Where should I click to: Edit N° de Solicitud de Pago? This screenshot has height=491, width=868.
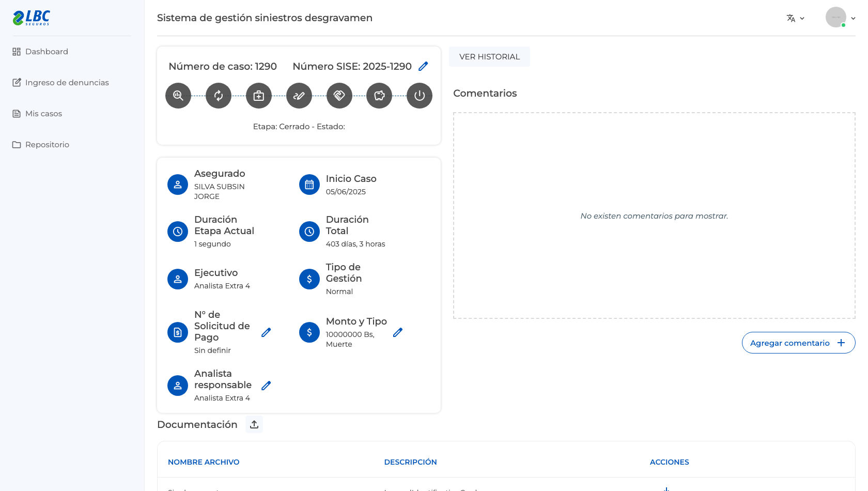[266, 332]
